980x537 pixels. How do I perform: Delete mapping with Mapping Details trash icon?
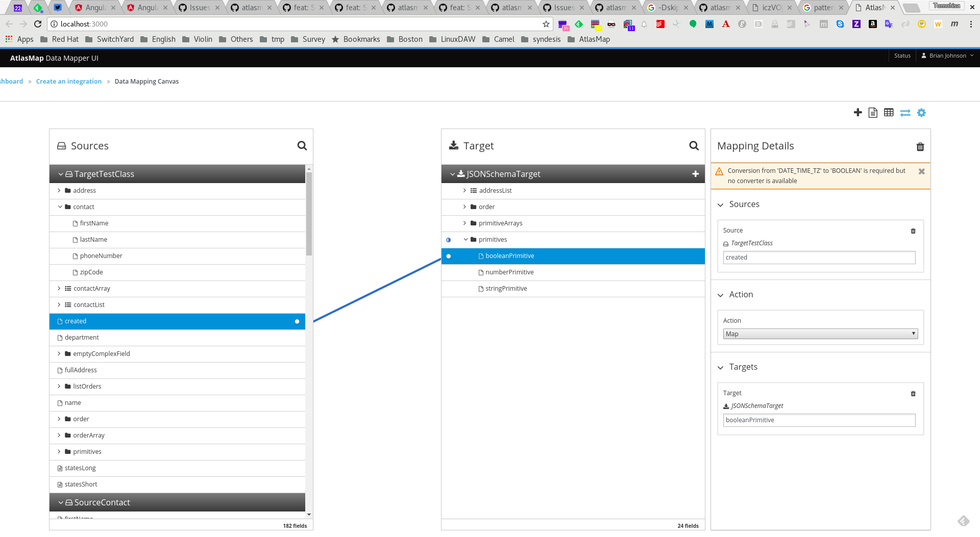[920, 147]
